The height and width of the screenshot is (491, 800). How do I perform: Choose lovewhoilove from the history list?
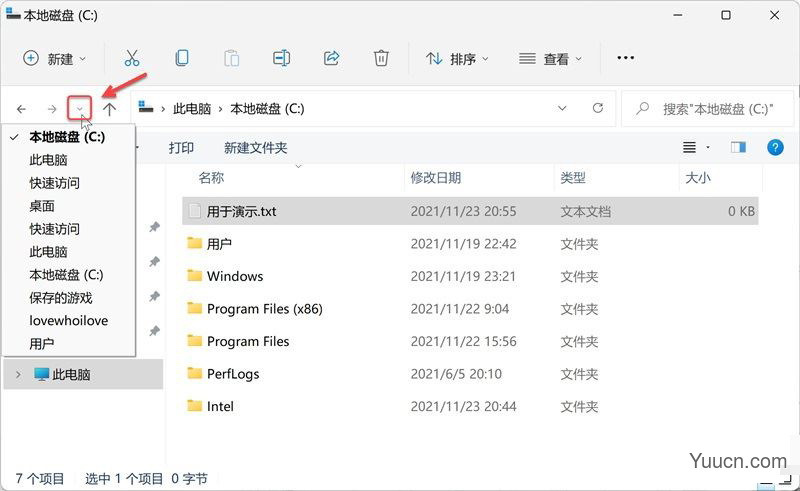pyautogui.click(x=69, y=321)
